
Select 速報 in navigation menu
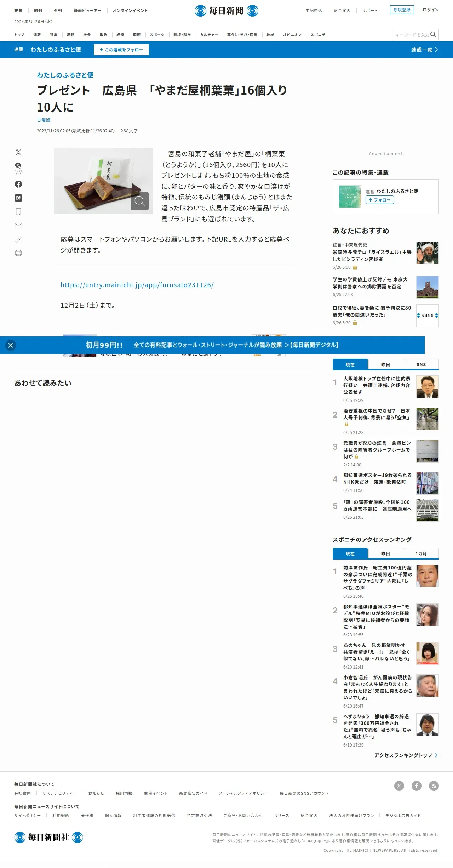point(37,35)
